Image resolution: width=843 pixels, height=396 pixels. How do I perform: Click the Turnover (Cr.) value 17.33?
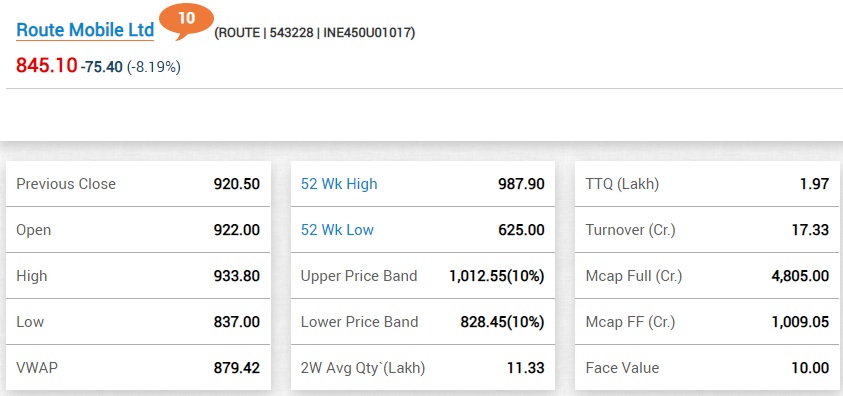point(810,230)
